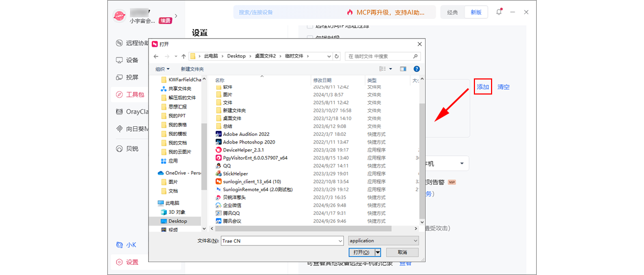Viewport: 644px width, 275px height.
Task: Switch to 新版 interface mode
Action: [x=476, y=12]
